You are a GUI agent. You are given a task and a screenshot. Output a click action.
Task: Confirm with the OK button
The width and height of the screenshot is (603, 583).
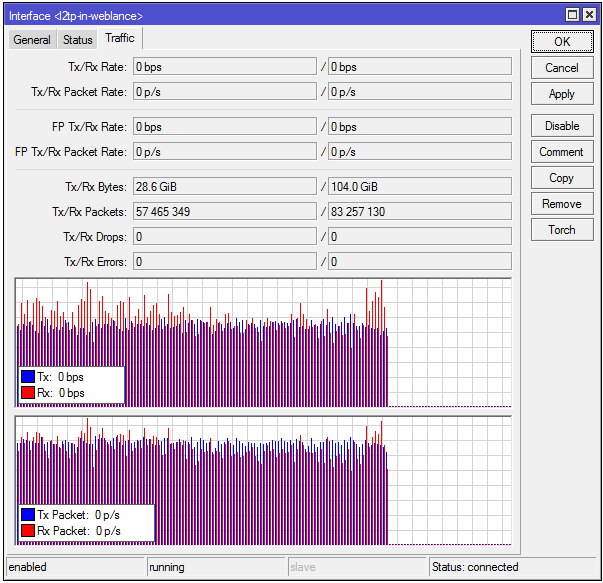(x=562, y=42)
